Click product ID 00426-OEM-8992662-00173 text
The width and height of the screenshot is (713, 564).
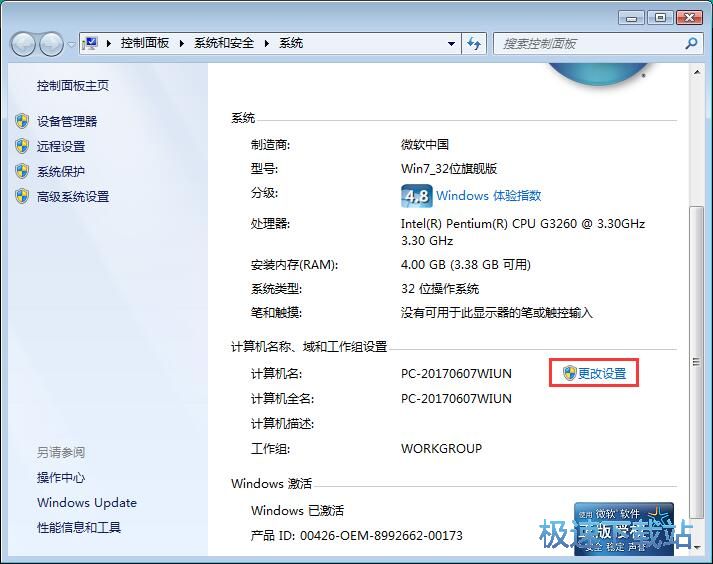tap(381, 536)
